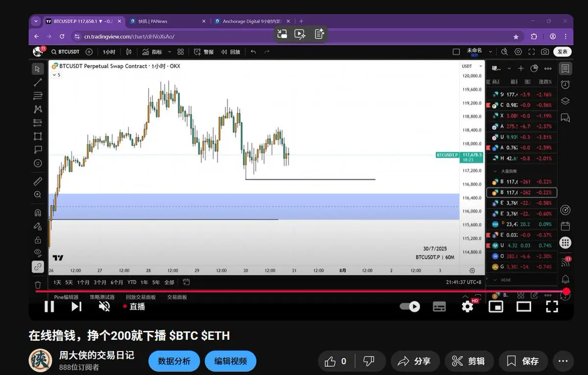Open the layout setup square icon
588x375 pixels.
tap(456, 52)
